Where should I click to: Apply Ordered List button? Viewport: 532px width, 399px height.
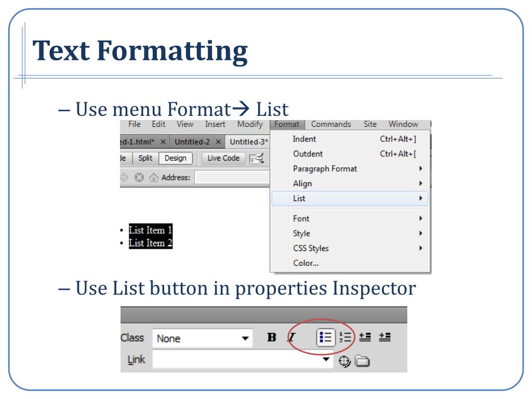click(x=345, y=337)
